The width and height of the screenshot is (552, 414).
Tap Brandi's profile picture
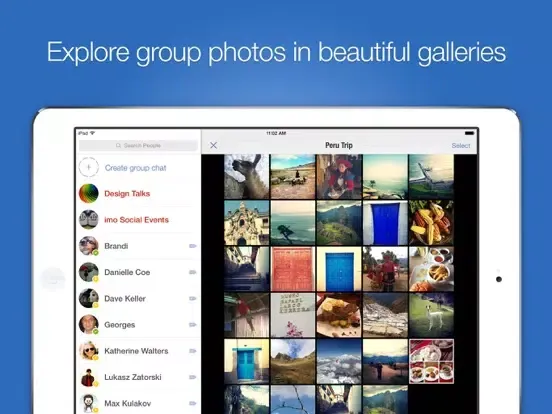[x=89, y=246]
